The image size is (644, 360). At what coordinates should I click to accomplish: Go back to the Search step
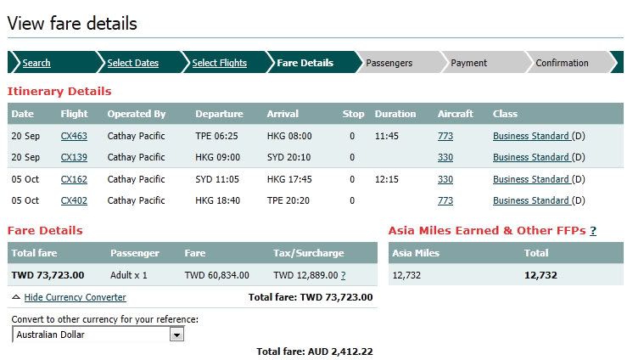[x=36, y=63]
